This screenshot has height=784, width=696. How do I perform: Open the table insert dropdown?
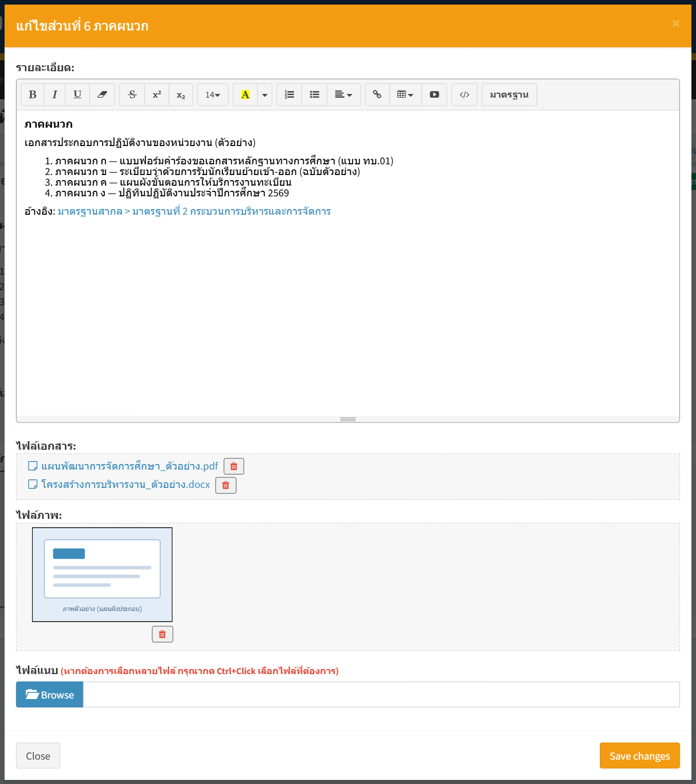(405, 95)
